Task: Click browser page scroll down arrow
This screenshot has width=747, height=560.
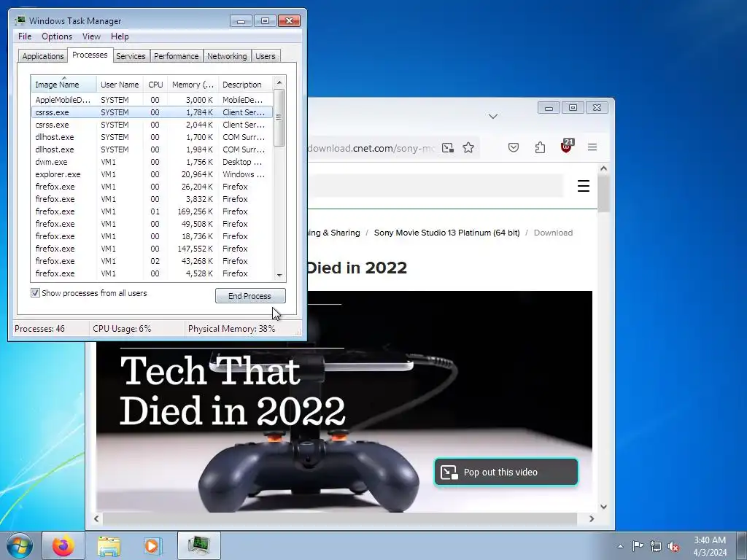Action: tap(603, 507)
